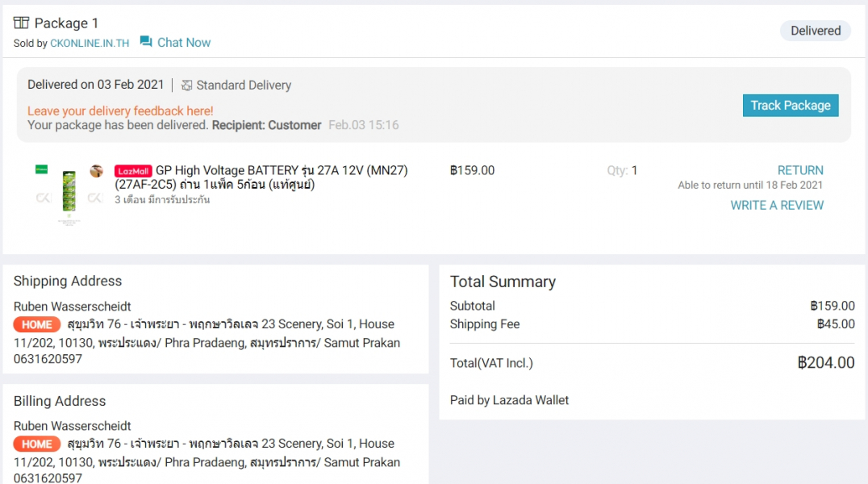
Task: Click the Total Summary heading
Action: [x=503, y=282]
